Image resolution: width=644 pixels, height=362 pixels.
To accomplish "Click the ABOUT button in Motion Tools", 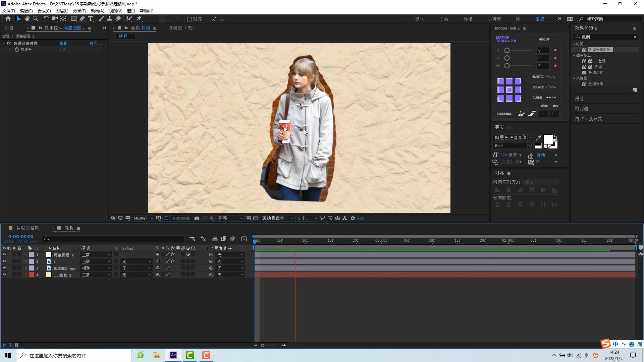I will 544,39.
